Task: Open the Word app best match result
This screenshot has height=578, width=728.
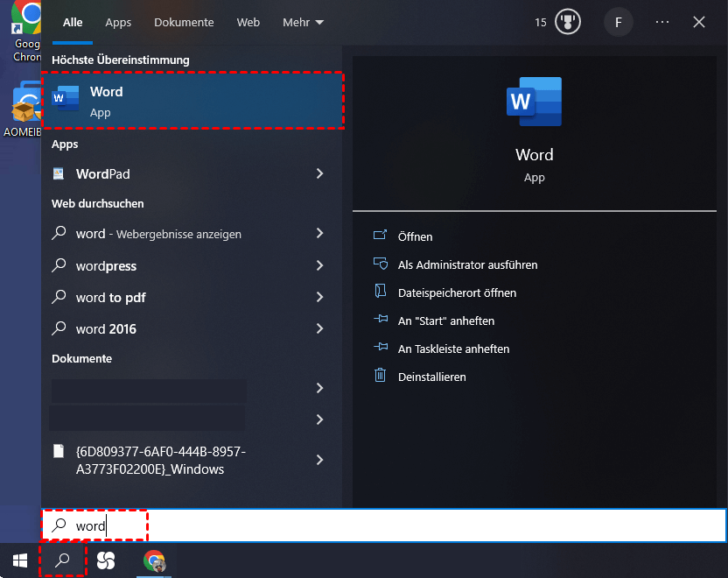Action: click(x=192, y=101)
